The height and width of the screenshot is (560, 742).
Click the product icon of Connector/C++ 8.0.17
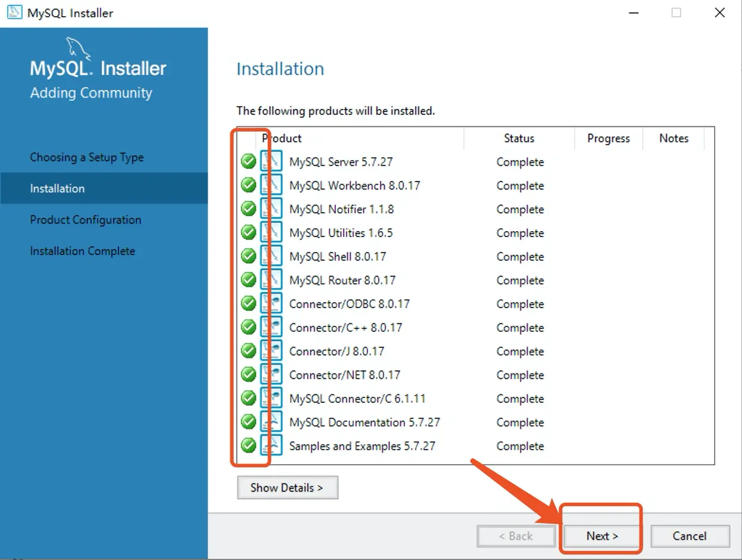point(272,327)
